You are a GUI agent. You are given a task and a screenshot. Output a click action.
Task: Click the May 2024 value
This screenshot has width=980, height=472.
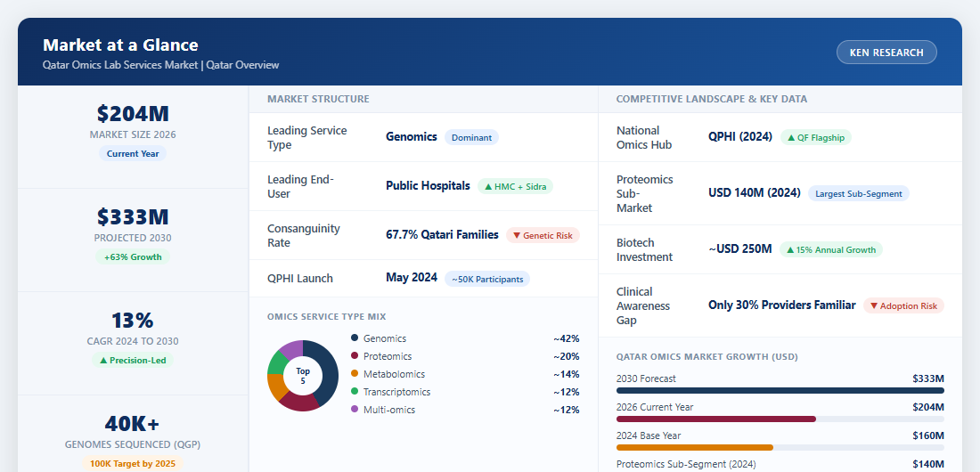click(412, 278)
